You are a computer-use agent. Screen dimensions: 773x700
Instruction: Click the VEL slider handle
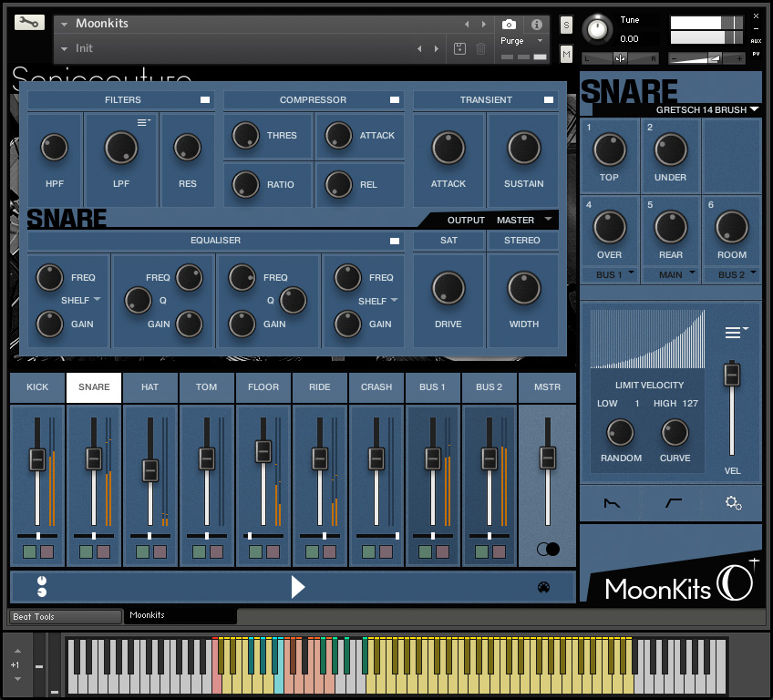(x=732, y=375)
